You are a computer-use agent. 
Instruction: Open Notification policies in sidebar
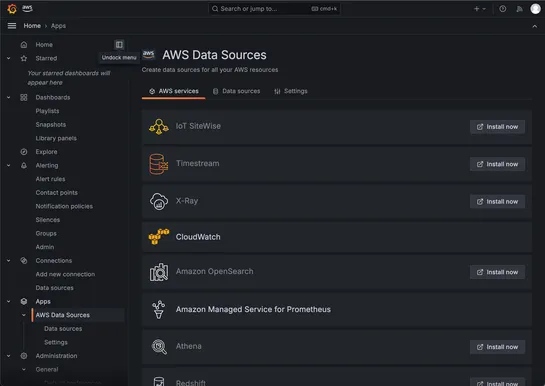64,206
